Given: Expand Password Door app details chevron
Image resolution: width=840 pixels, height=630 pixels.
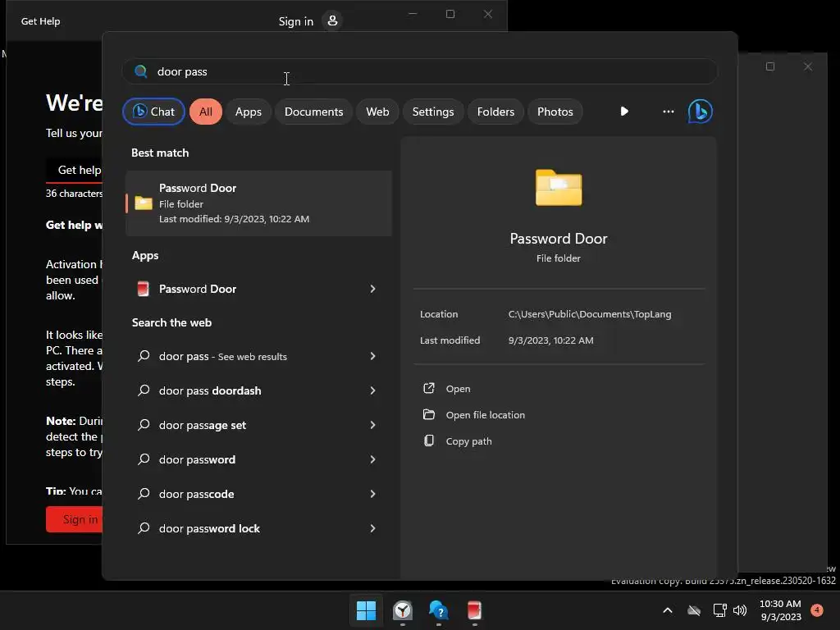Looking at the screenshot, I should click(x=372, y=289).
